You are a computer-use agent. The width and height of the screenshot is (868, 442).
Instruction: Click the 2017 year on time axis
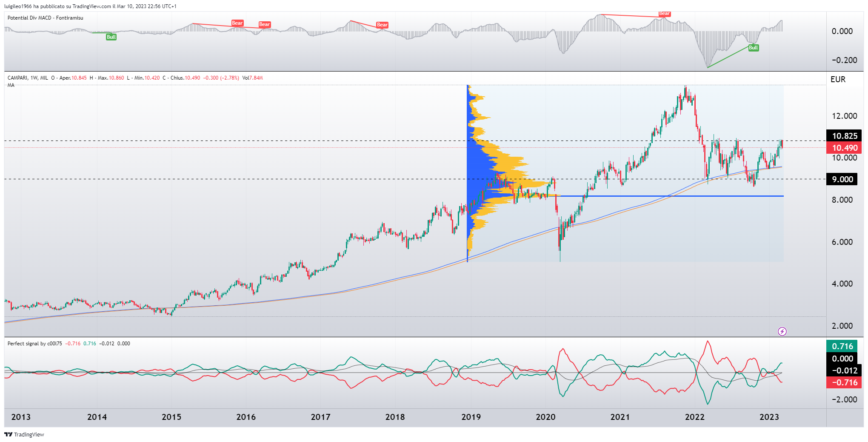pyautogui.click(x=320, y=417)
